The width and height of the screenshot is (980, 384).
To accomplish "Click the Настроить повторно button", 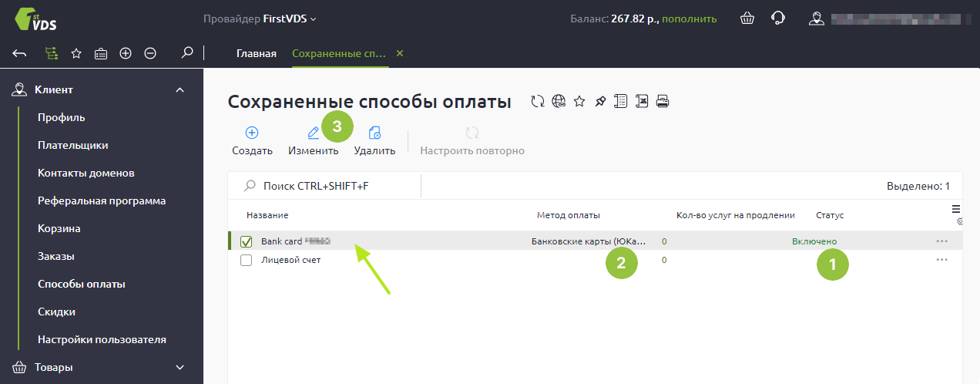I will pos(472,141).
